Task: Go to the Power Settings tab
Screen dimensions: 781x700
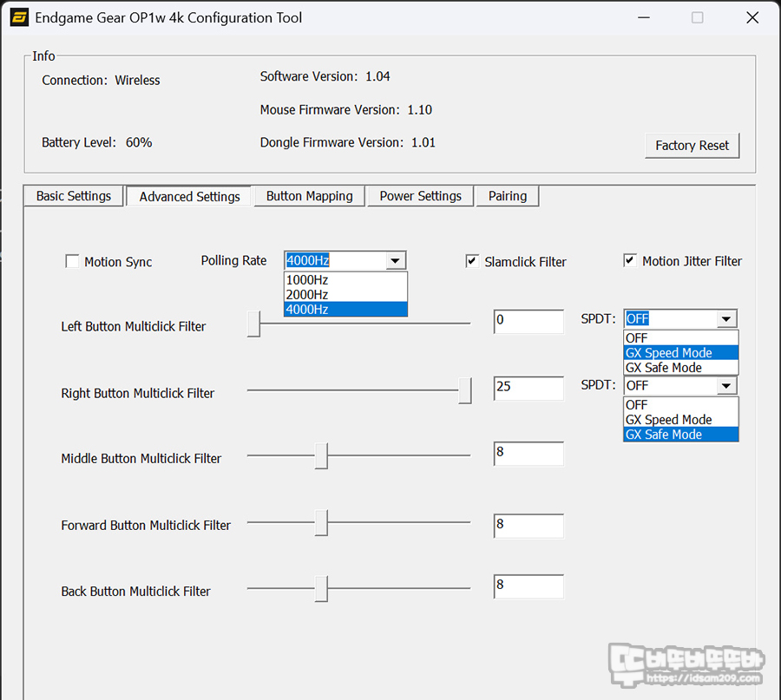Action: pyautogui.click(x=420, y=196)
